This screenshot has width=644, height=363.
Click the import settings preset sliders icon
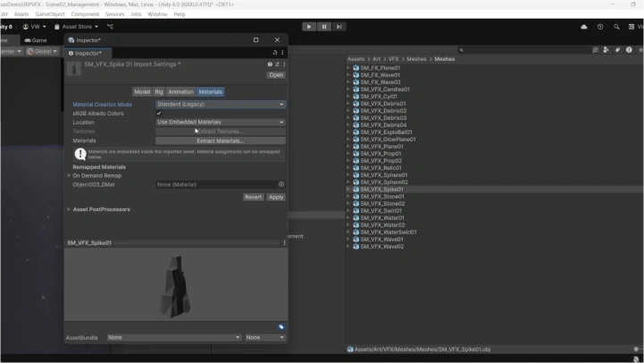click(x=277, y=64)
